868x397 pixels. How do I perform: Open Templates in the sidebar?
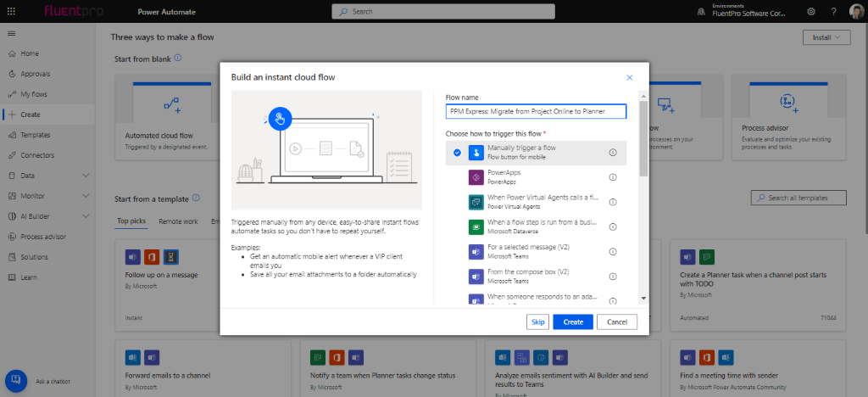pyautogui.click(x=47, y=135)
